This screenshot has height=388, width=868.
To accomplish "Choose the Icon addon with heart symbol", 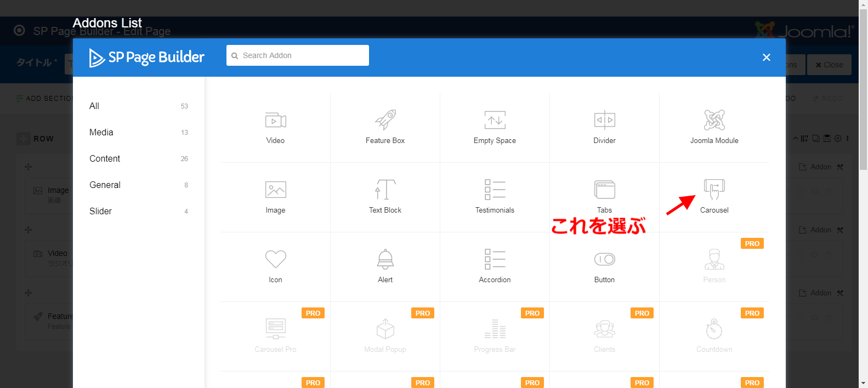I will coord(275,267).
